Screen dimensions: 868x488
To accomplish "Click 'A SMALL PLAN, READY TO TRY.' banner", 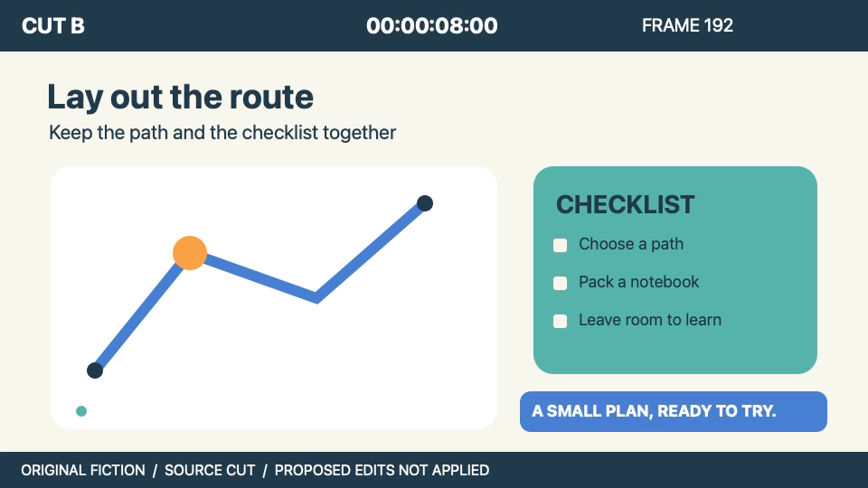I will tap(673, 412).
